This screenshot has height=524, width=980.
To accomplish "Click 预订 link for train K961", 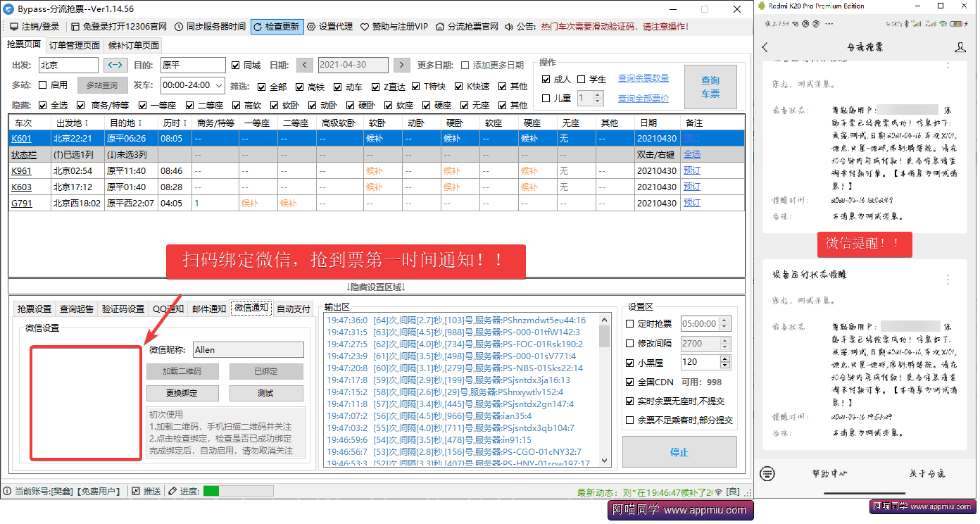I will [692, 170].
